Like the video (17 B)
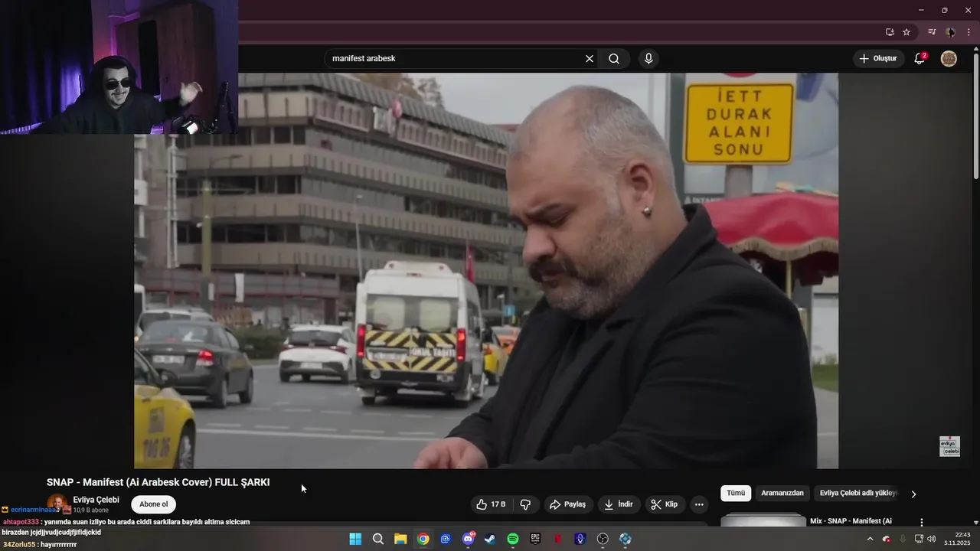980x551 pixels. click(x=491, y=504)
